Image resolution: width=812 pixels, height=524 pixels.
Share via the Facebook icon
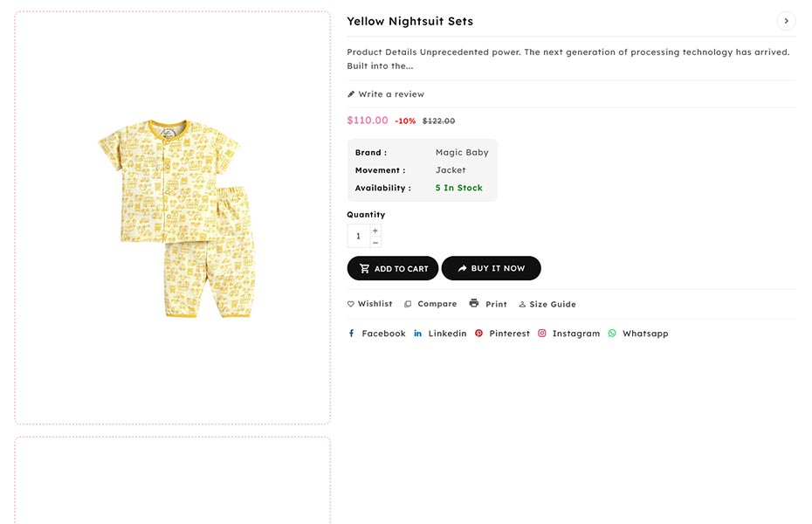point(351,334)
